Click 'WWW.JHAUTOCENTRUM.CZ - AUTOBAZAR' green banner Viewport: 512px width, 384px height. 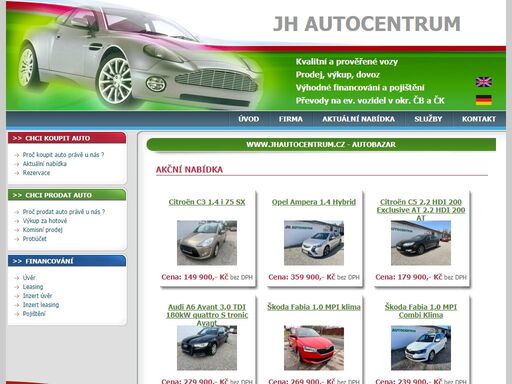click(321, 145)
